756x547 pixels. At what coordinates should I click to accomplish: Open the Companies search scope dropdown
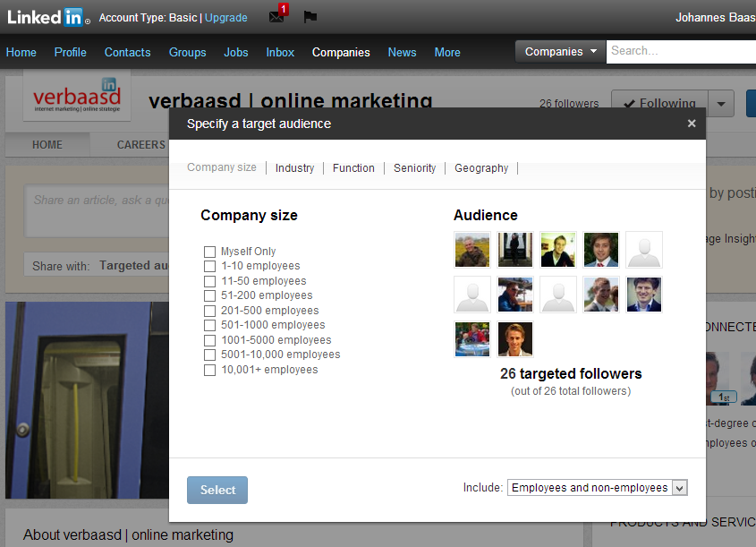[x=560, y=52]
